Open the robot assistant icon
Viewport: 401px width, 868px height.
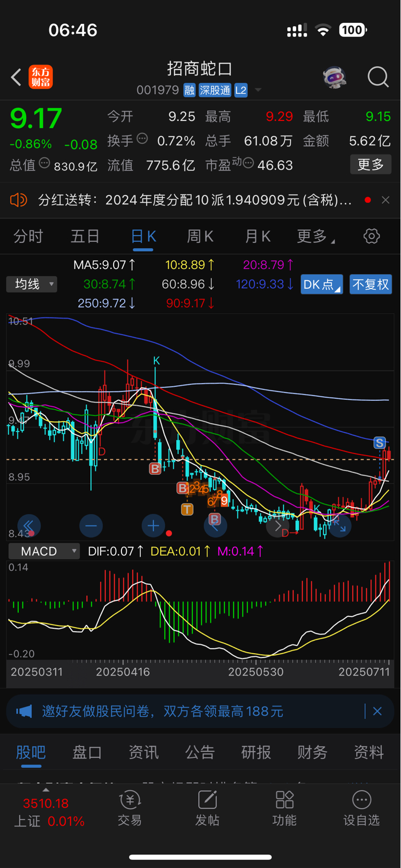pos(334,78)
